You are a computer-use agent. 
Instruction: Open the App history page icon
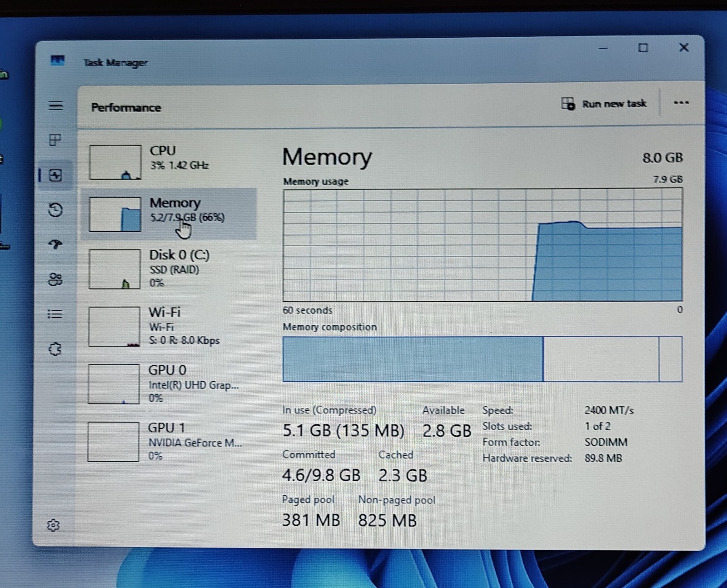pos(55,210)
